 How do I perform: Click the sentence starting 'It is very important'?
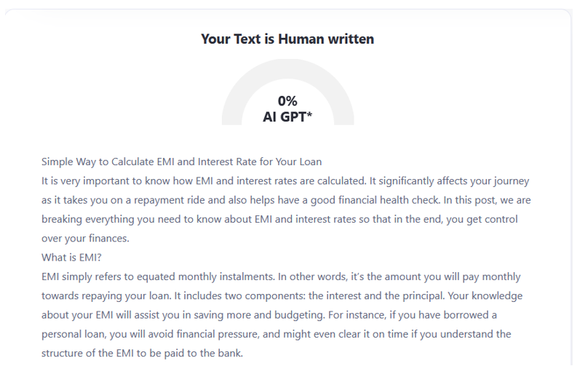pos(204,181)
